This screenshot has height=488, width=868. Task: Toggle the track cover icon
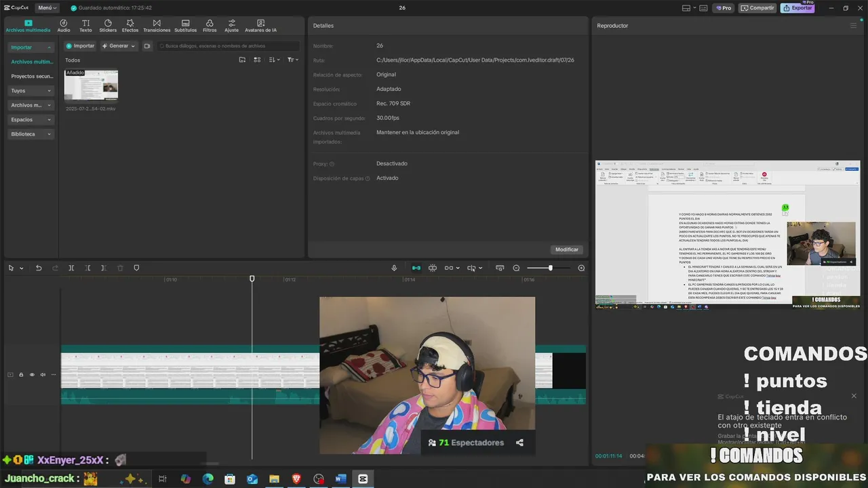pos(10,375)
